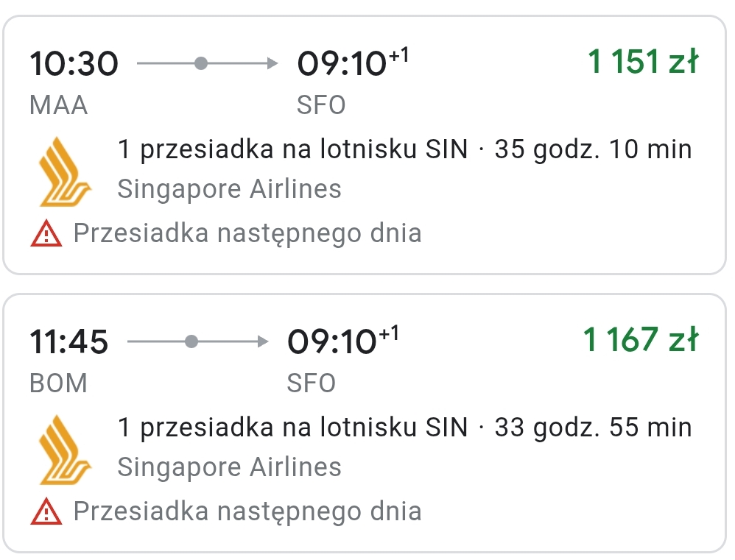Click the MAA airport code
Image resolution: width=735 pixels, height=560 pixels.
point(59,105)
